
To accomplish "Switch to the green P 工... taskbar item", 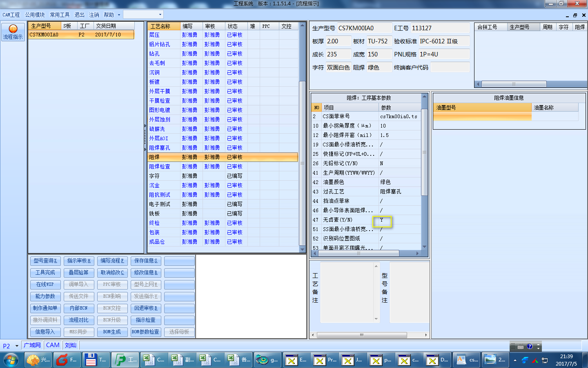I will click(124, 360).
